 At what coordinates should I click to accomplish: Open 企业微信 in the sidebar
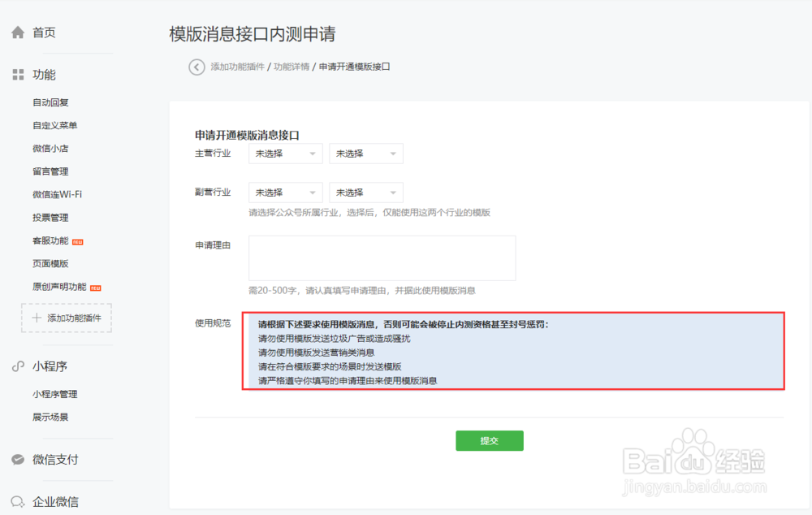55,501
